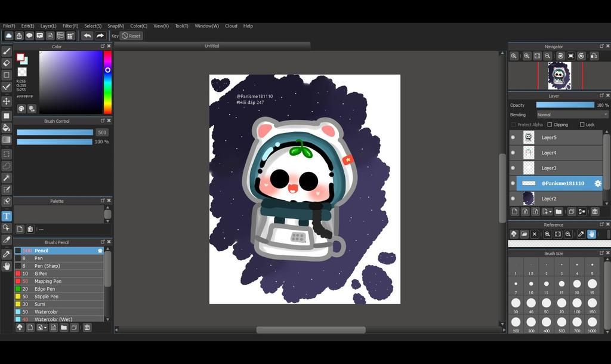Screen dimensions: 611x364
Task: Open the View(V) menu
Action: (161, 26)
